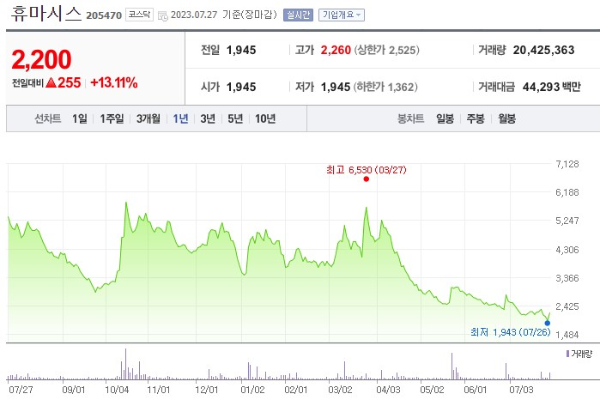Select the 3년 line chart tab

pyautogui.click(x=208, y=119)
